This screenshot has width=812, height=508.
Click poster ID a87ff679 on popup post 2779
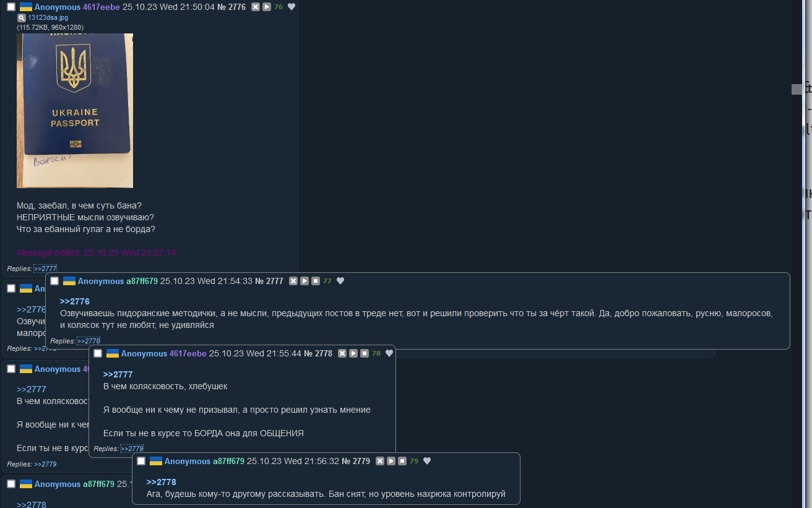pos(229,461)
